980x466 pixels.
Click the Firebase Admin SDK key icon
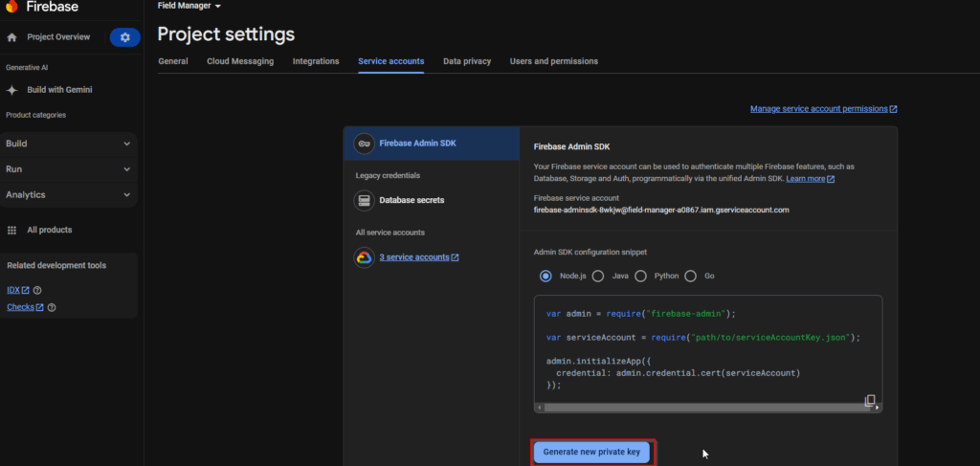click(364, 144)
